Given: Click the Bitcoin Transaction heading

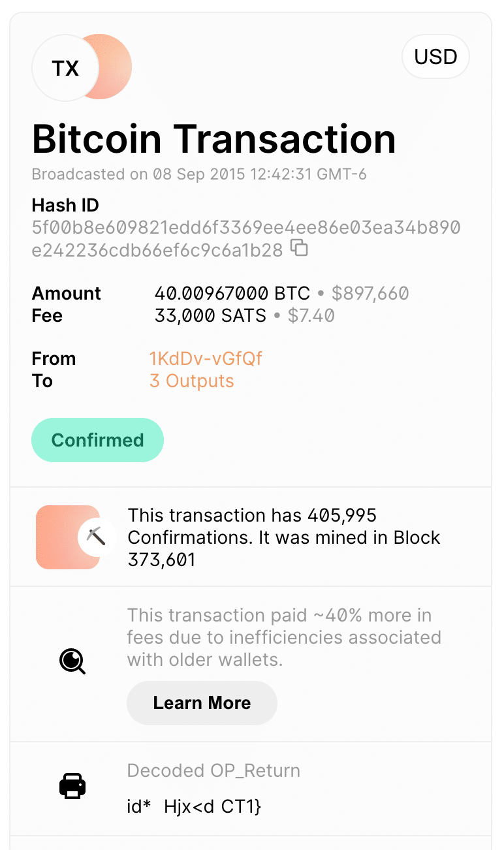Looking at the screenshot, I should 213,139.
